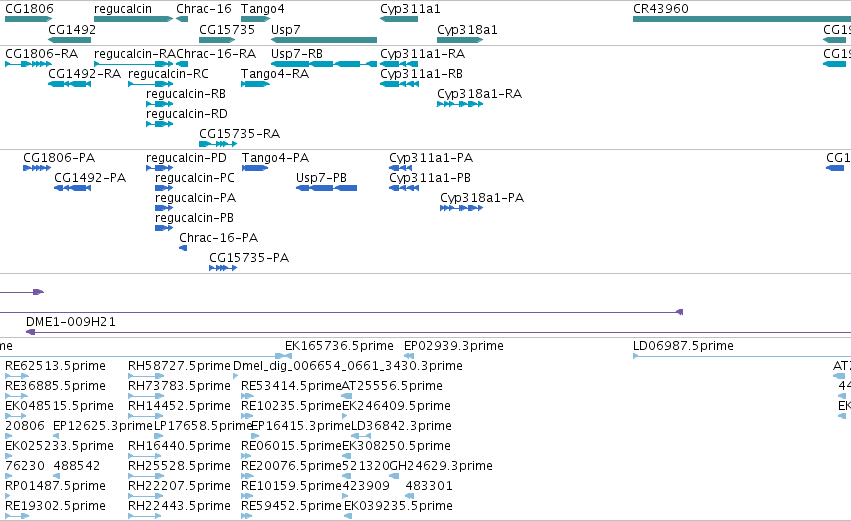This screenshot has width=851, height=521.
Task: Click the CG1492 gene label
Action: pyautogui.click(x=72, y=30)
